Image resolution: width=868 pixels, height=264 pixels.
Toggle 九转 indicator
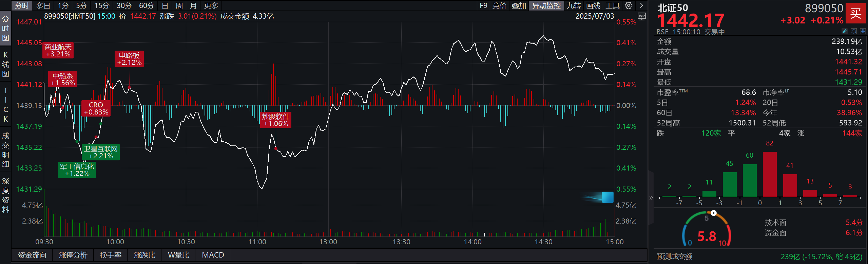574,5
